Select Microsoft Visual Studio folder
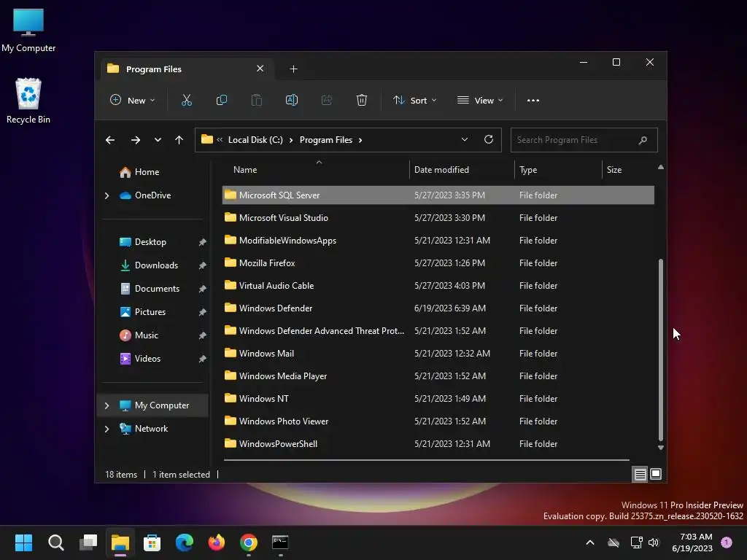 coord(438,217)
